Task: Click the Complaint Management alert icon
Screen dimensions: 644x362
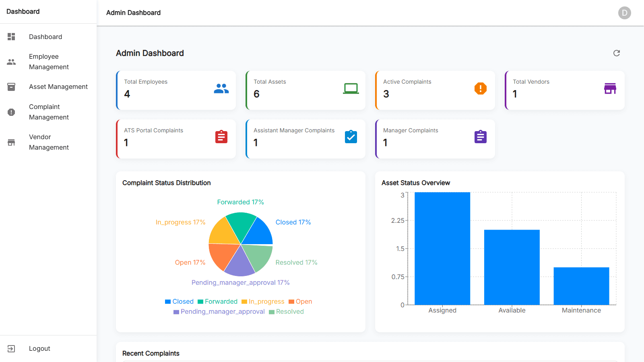Action: pyautogui.click(x=11, y=112)
